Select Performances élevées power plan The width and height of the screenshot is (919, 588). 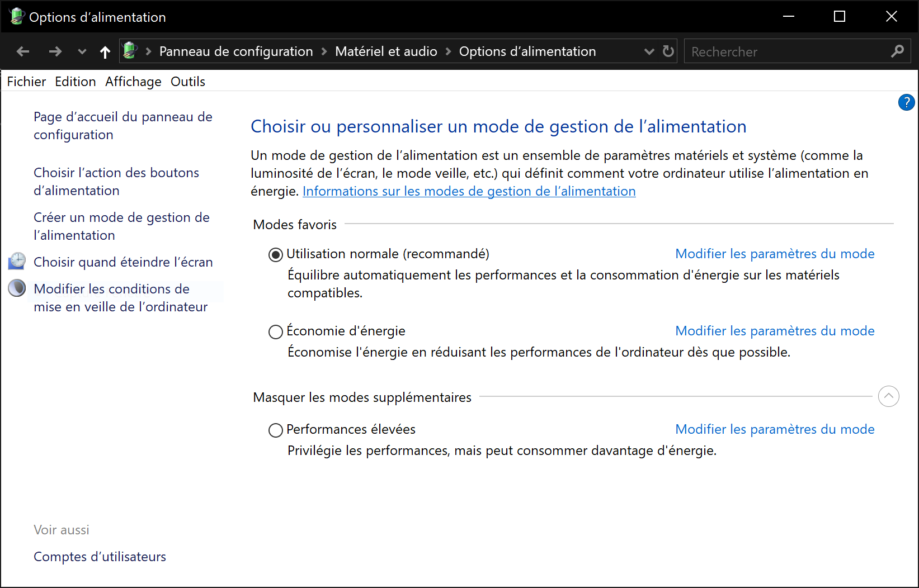pyautogui.click(x=276, y=430)
